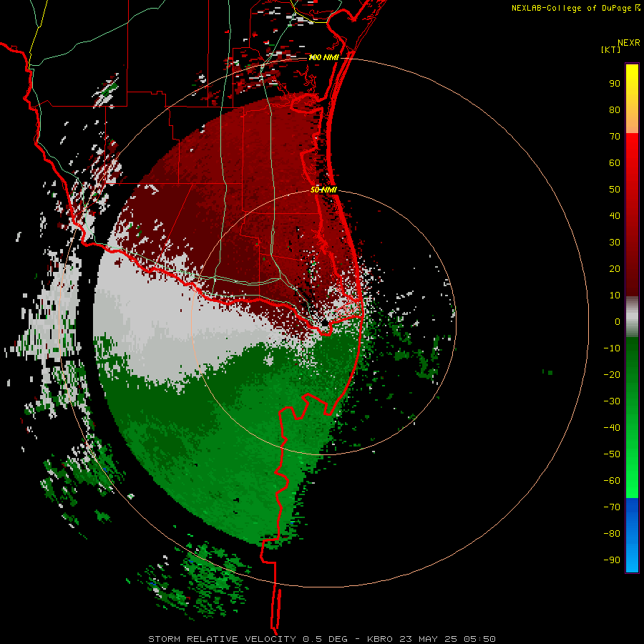Select the -20 scale label
This screenshot has height=644, width=644.
point(612,374)
